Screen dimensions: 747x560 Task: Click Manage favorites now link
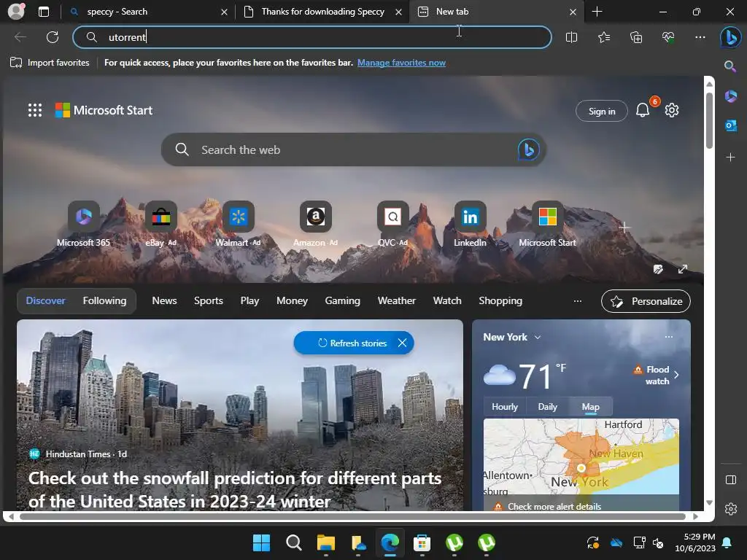click(x=401, y=63)
